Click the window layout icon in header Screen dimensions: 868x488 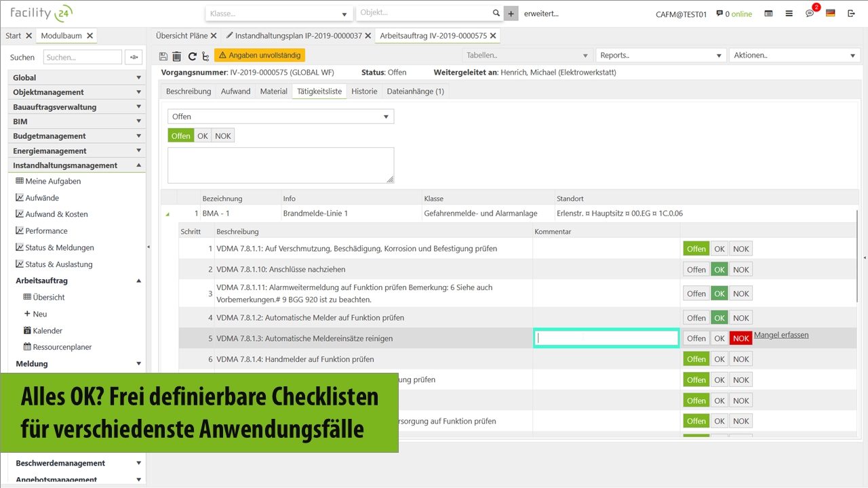click(x=768, y=14)
